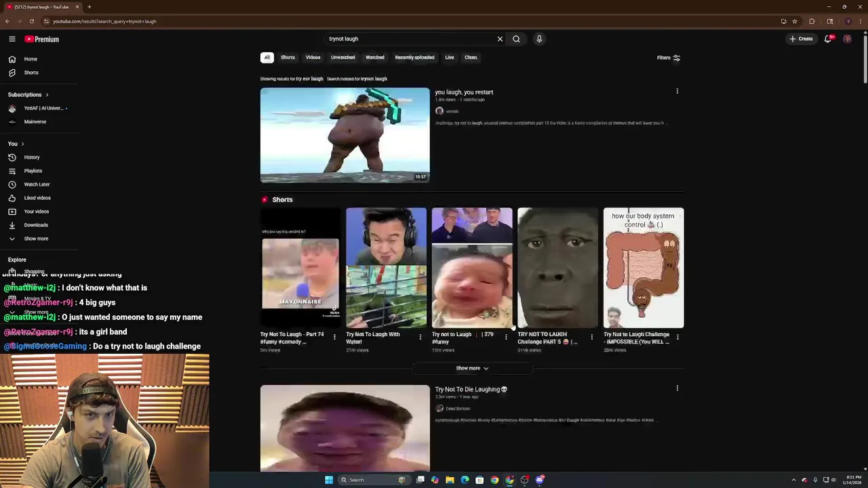Open File Explorer from taskbar
Screen dimensions: 868x488
450,480
